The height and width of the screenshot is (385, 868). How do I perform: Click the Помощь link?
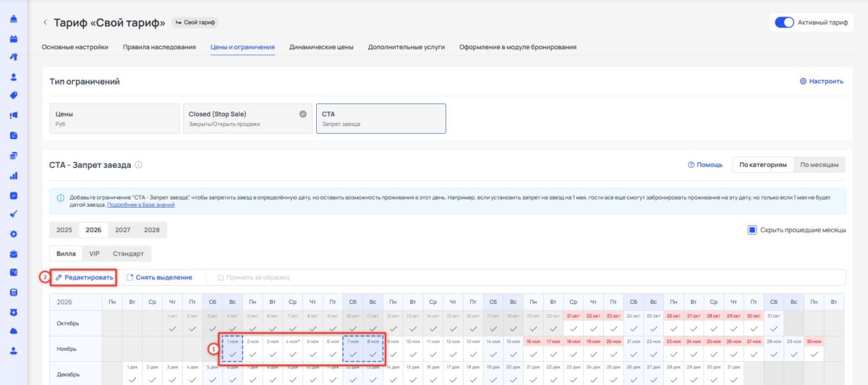coord(705,165)
